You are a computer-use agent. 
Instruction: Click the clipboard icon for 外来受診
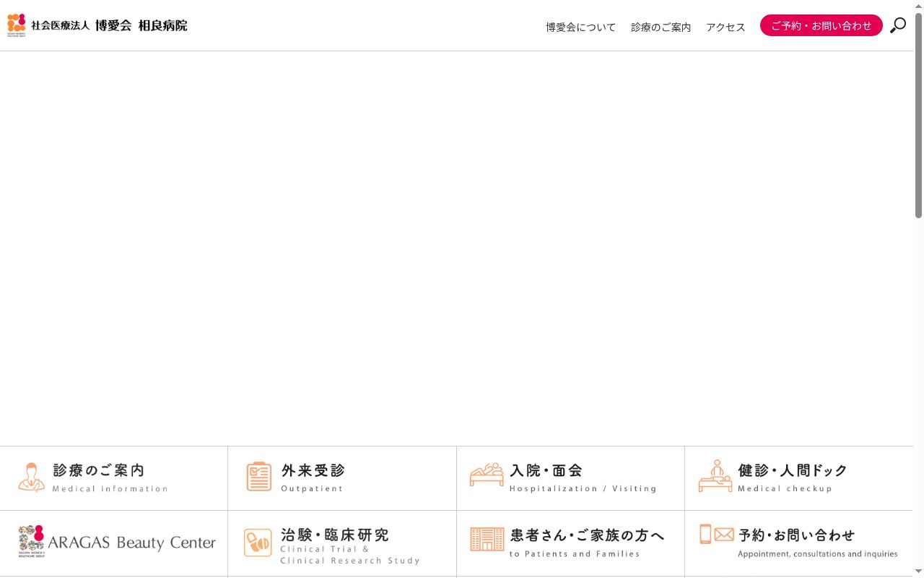(258, 477)
